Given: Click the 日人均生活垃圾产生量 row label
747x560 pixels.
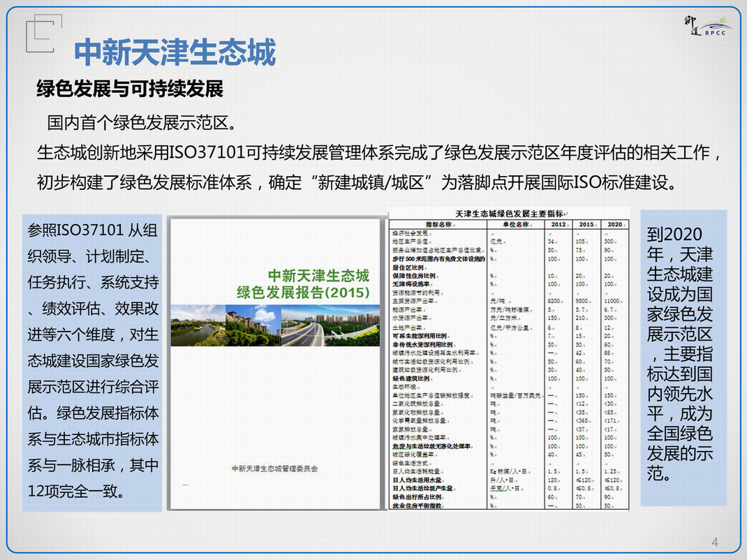Looking at the screenshot, I should click(x=423, y=489).
